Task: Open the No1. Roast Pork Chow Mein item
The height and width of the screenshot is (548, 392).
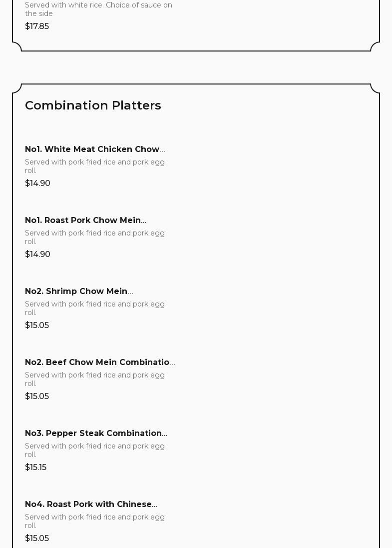Action: [85, 220]
